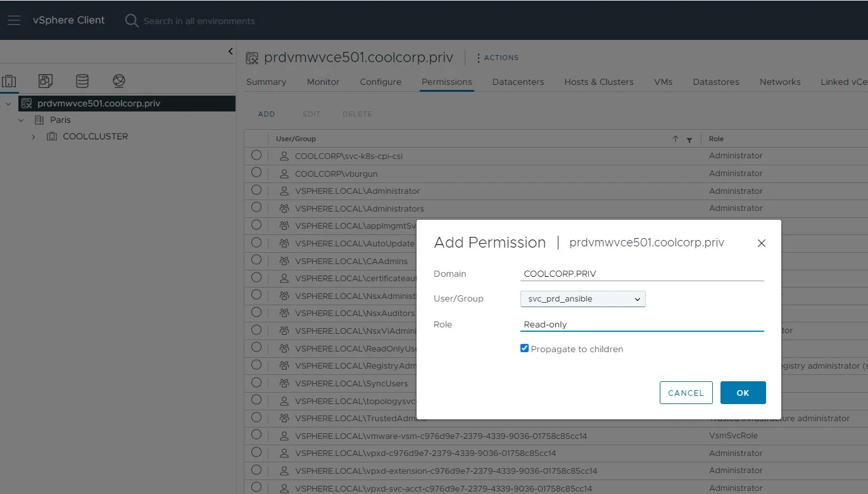This screenshot has height=494, width=868.
Task: Click the search magnifier icon
Action: click(x=131, y=21)
